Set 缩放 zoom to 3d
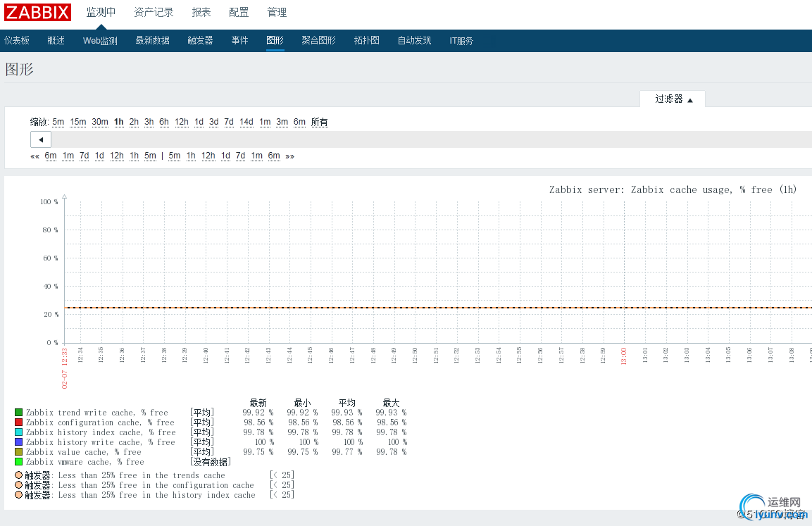The width and height of the screenshot is (812, 526). (x=214, y=123)
